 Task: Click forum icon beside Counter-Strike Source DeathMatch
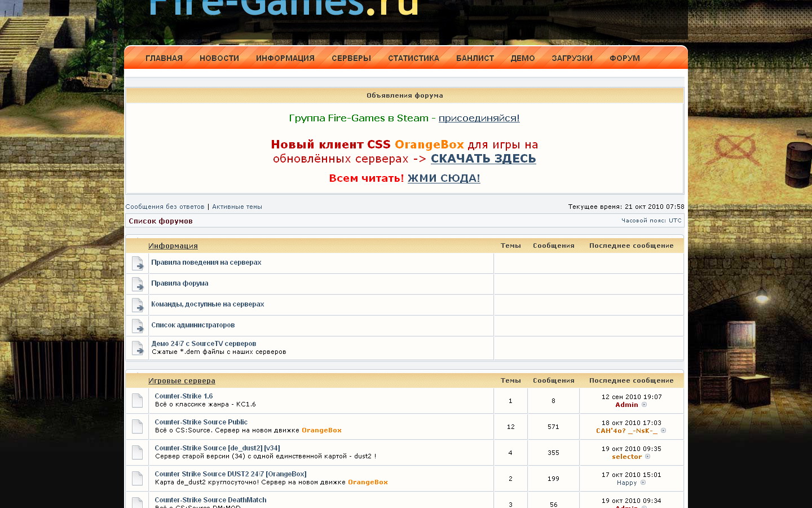pos(137,502)
